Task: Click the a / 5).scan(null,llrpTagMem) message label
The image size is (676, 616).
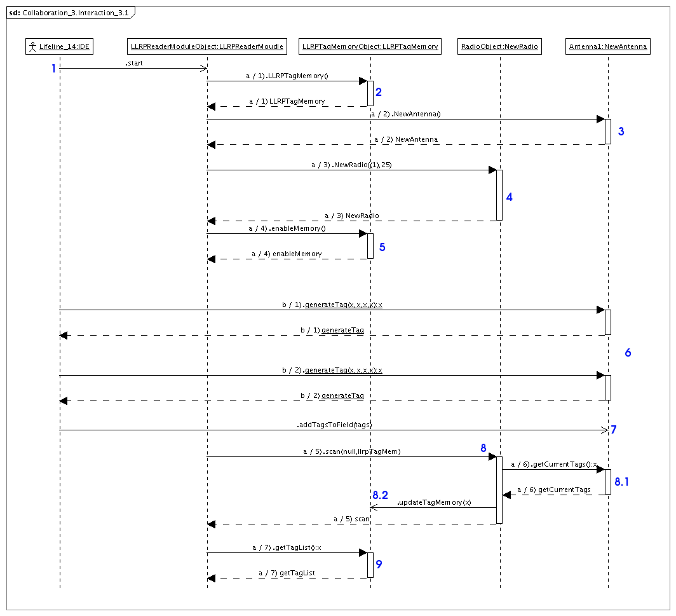Action: [351, 452]
